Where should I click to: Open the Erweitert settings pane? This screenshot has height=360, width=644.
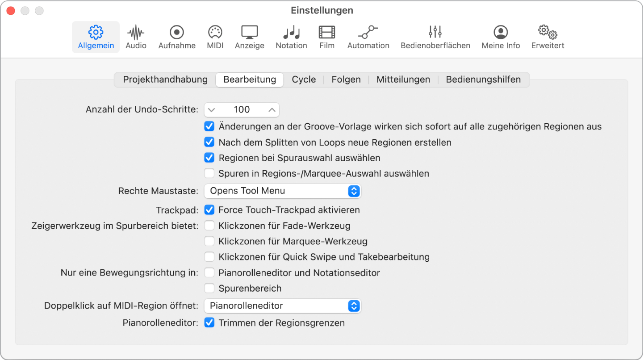(547, 37)
